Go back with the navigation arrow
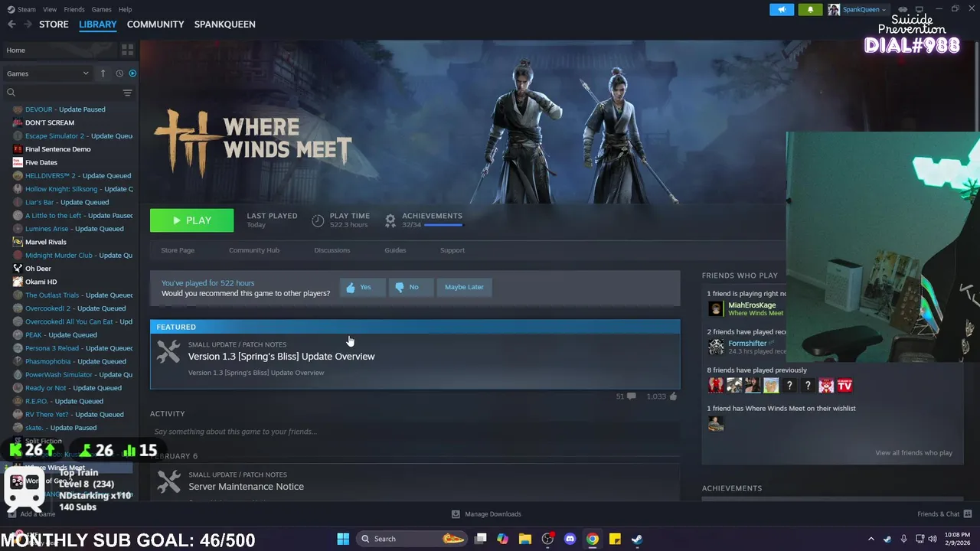980x551 pixels. (x=11, y=24)
